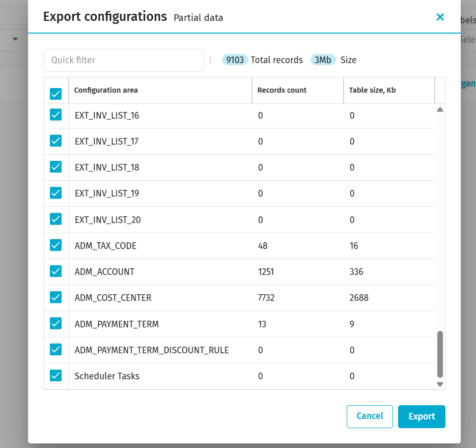The image size is (476, 448).
Task: Click the Cancel button
Action: [x=370, y=416]
